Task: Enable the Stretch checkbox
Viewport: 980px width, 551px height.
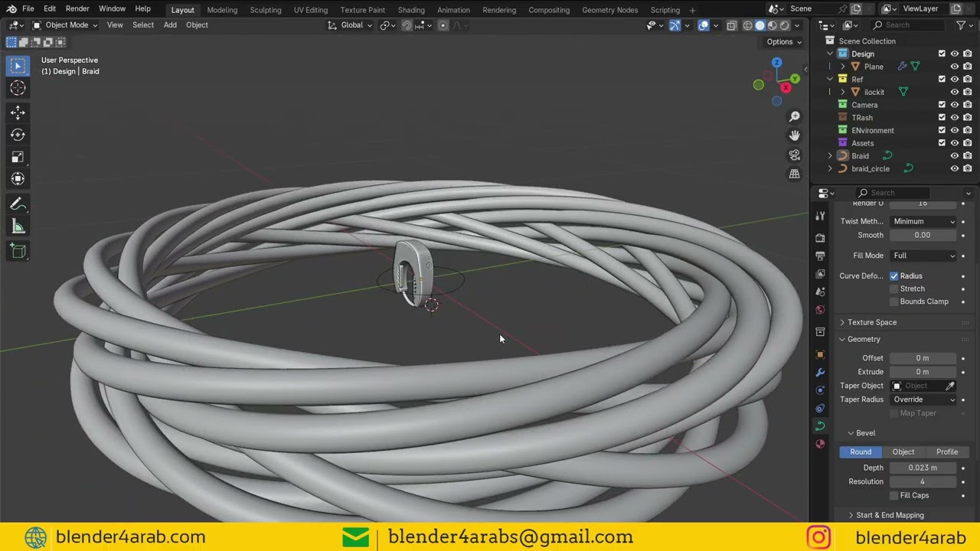Action: point(893,289)
